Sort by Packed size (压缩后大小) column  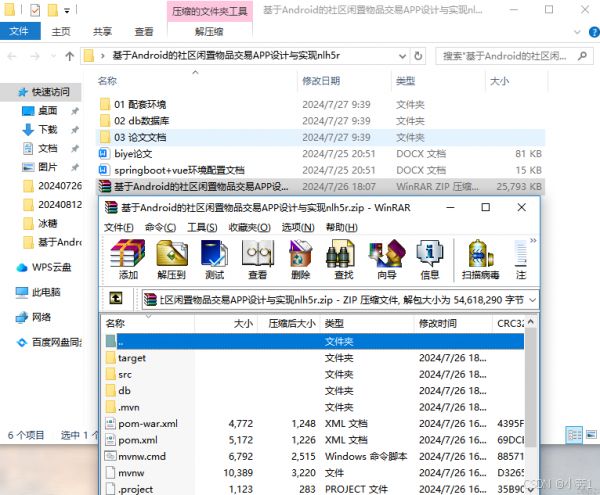click(x=290, y=324)
